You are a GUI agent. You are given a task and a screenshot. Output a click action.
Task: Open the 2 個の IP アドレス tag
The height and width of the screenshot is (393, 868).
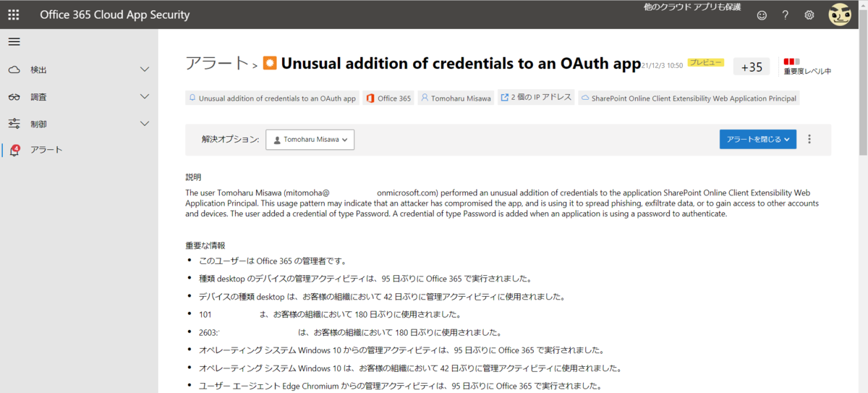pos(536,97)
